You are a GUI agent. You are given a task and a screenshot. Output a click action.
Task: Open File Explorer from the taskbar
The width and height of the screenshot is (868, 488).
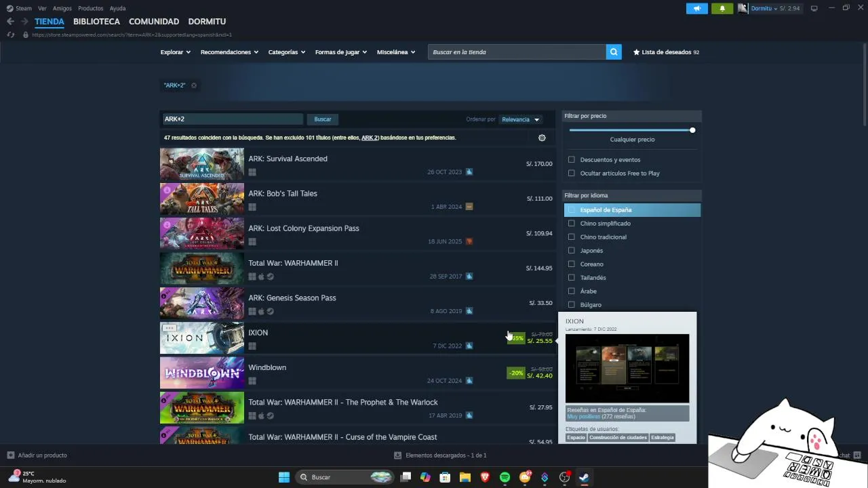[x=465, y=477]
